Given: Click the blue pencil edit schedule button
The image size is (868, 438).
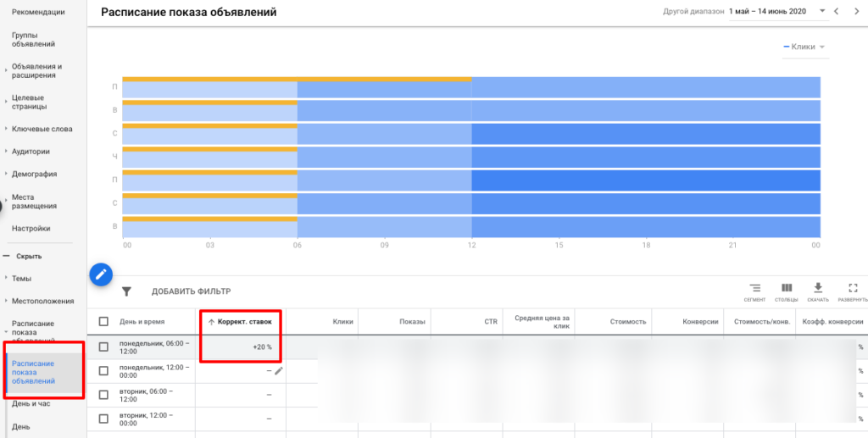Looking at the screenshot, I should 101,274.
